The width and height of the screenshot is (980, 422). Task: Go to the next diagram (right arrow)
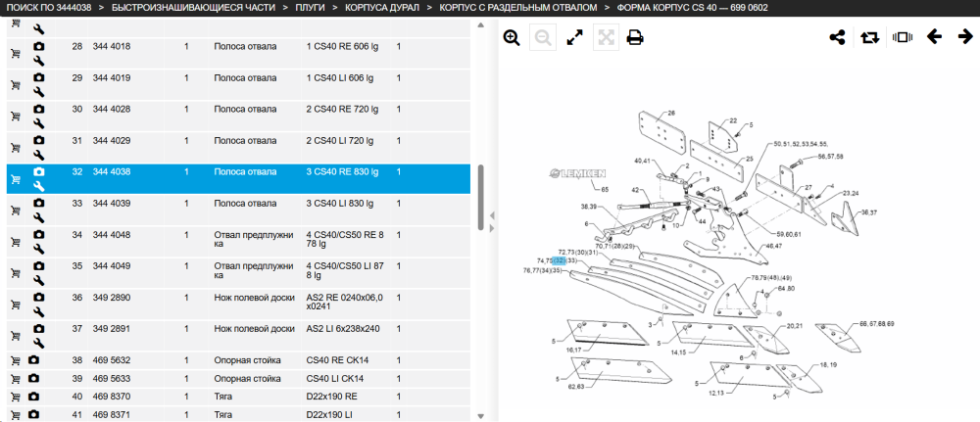click(965, 37)
